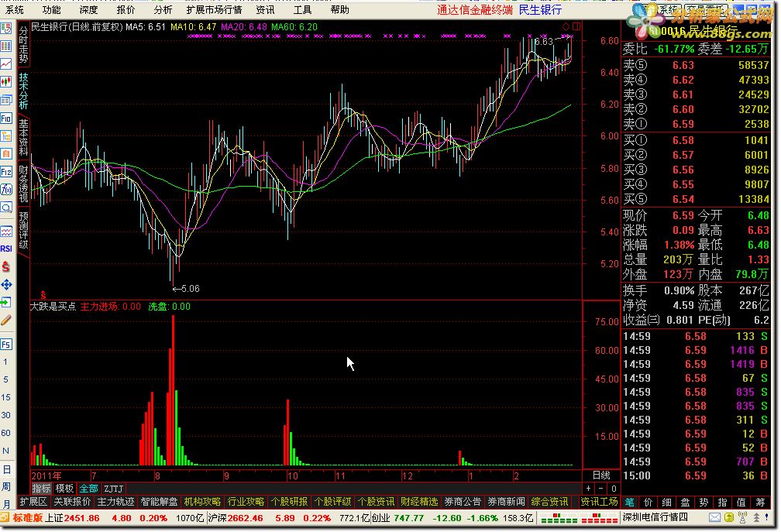The width and height of the screenshot is (781, 532).
Task: Click the 上证 index value 2451.86
Action: [82, 519]
